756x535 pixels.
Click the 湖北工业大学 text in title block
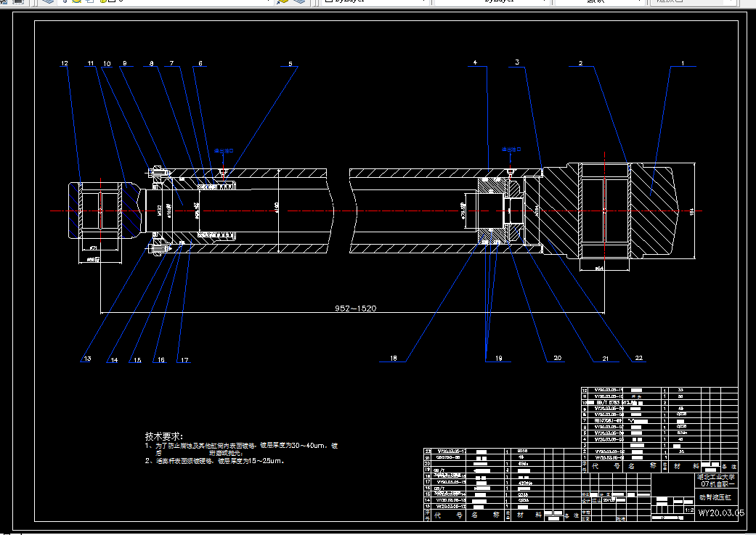[x=715, y=477]
